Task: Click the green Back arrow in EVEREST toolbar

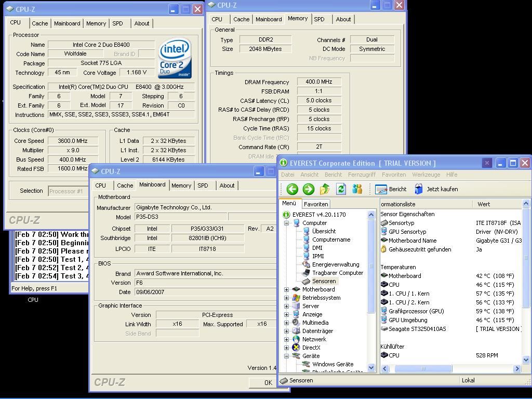Action: [292, 189]
